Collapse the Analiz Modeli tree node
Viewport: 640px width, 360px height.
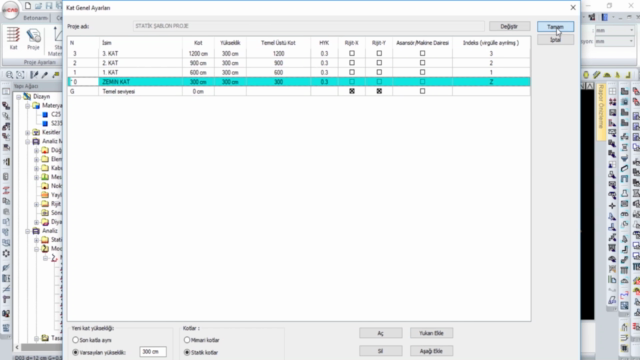pyautogui.click(x=27, y=142)
